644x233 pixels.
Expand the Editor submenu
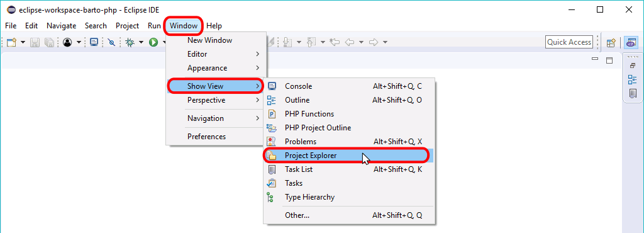click(216, 54)
